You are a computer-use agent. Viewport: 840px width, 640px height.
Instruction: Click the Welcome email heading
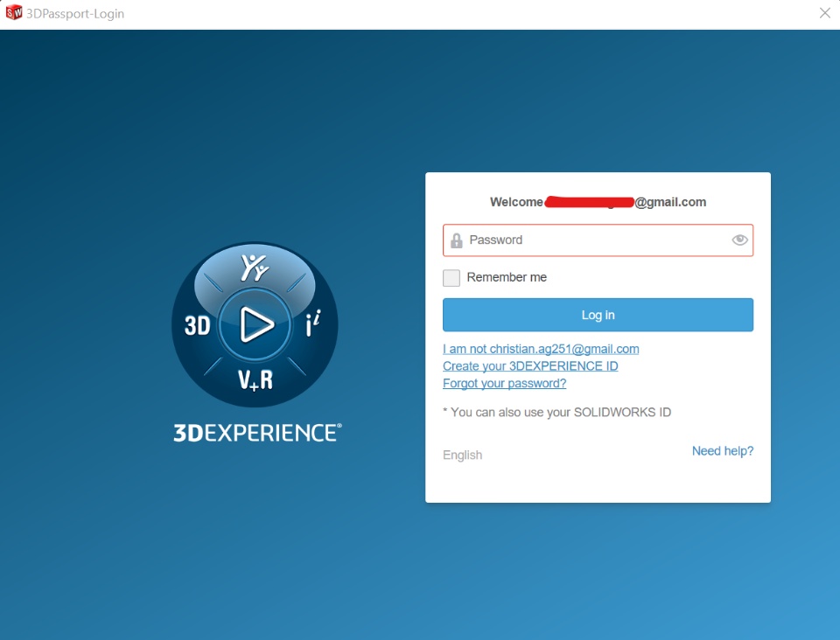[x=598, y=202]
